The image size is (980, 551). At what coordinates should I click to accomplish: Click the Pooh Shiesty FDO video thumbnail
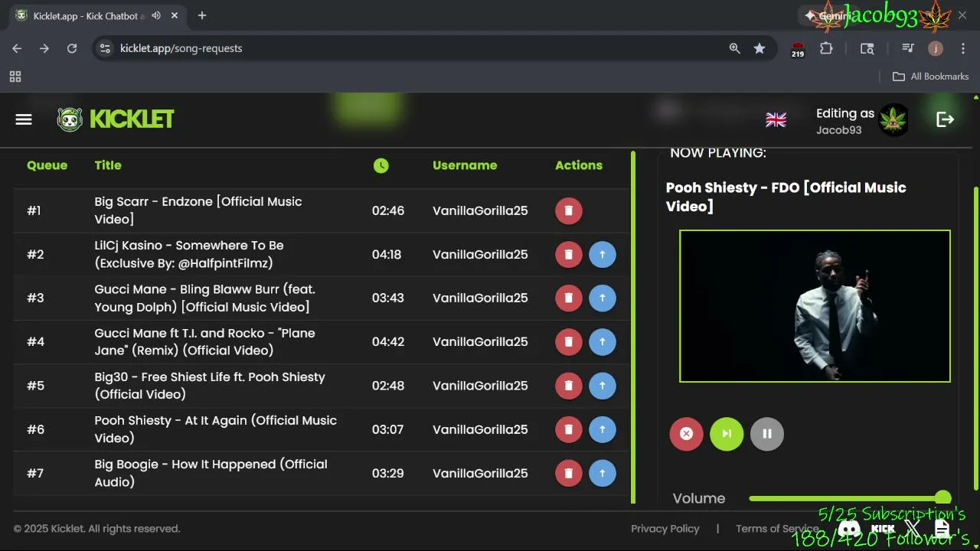(x=815, y=306)
